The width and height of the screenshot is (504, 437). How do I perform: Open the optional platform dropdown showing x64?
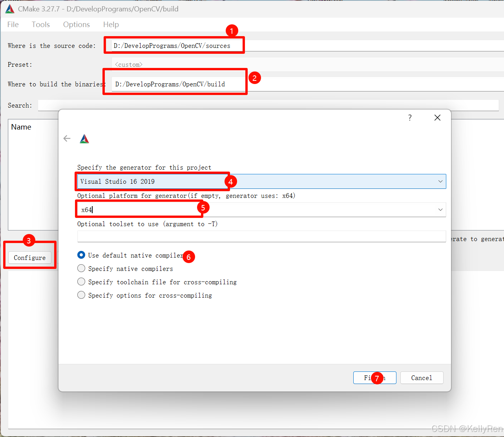440,209
